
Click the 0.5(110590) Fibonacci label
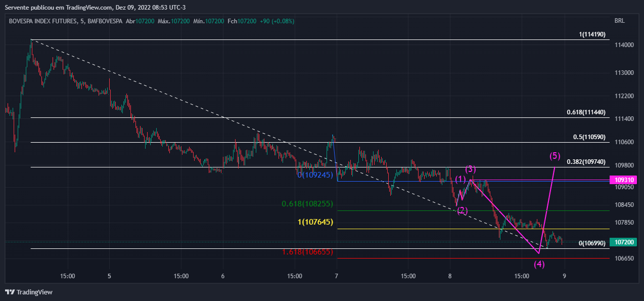[x=589, y=137]
